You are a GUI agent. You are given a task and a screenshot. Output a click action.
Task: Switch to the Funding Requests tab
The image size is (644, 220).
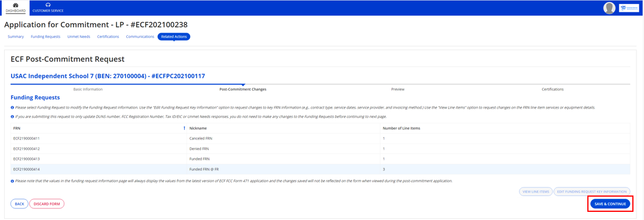click(46, 37)
